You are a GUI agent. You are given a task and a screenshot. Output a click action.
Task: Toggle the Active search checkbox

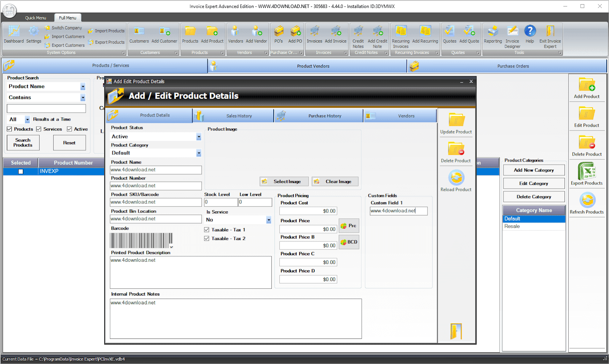tap(69, 129)
